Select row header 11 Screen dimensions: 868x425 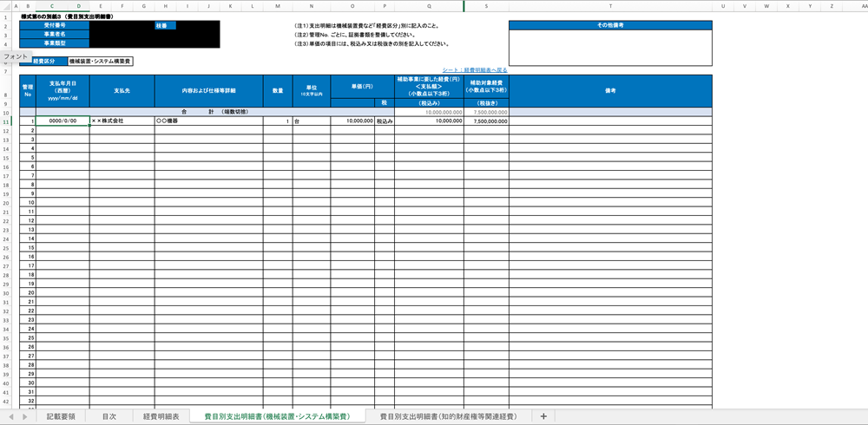(x=6, y=121)
